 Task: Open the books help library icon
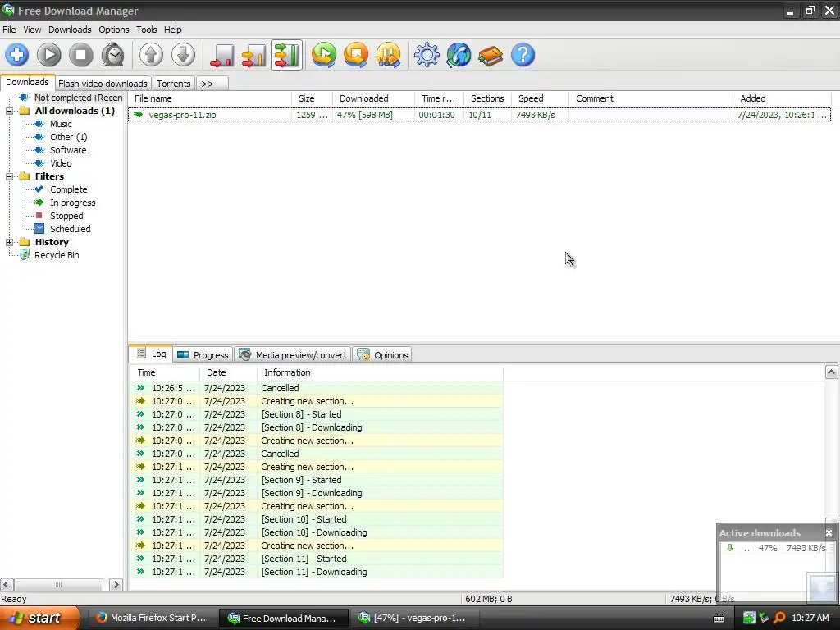coord(491,55)
